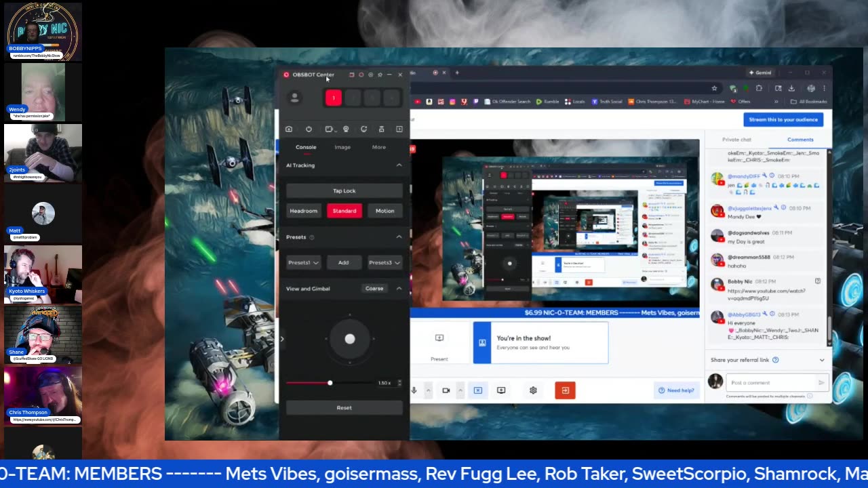
Task: Open the Presets1 dropdown
Action: click(303, 262)
